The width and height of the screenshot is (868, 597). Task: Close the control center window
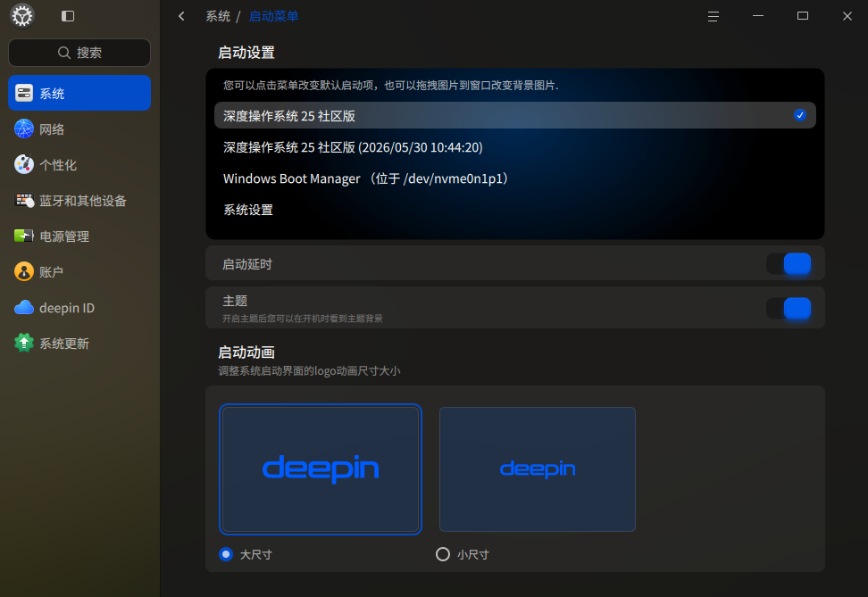pos(847,16)
